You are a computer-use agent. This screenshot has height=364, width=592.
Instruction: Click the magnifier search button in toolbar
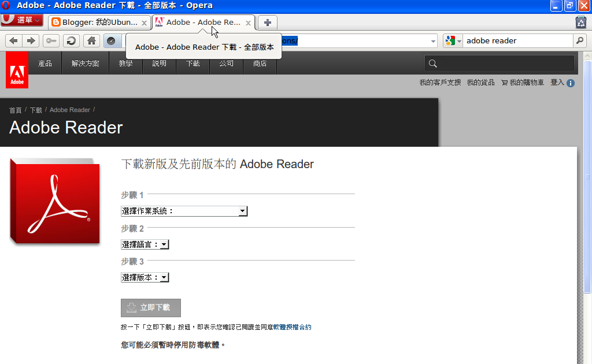point(580,41)
